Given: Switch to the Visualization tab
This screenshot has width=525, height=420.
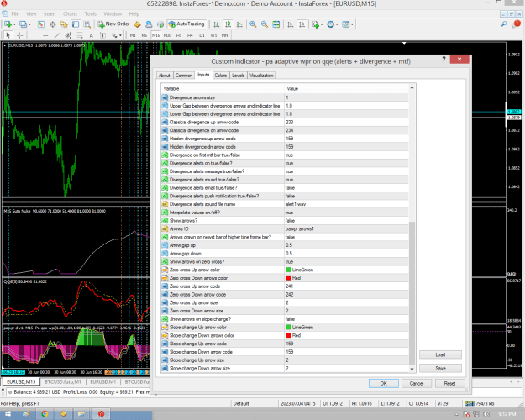Looking at the screenshot, I should click(x=261, y=76).
